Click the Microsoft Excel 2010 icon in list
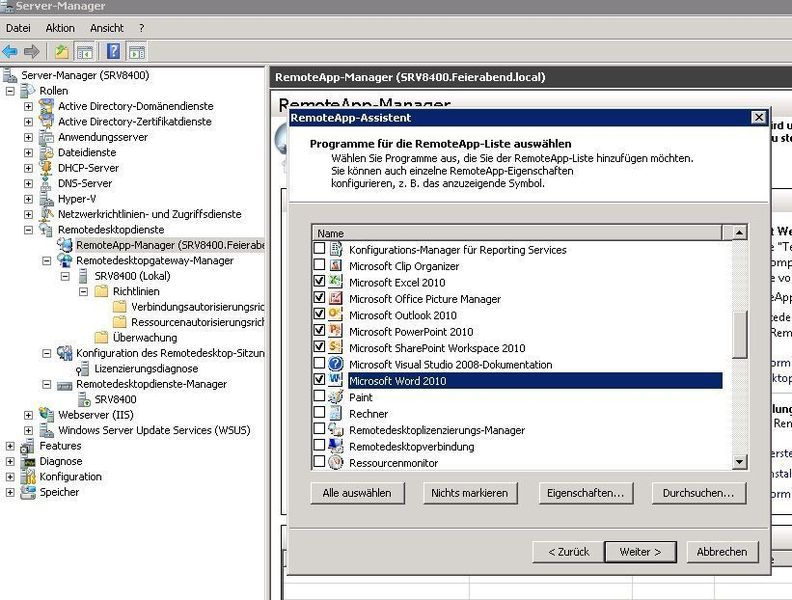The image size is (792, 600). coord(335,282)
